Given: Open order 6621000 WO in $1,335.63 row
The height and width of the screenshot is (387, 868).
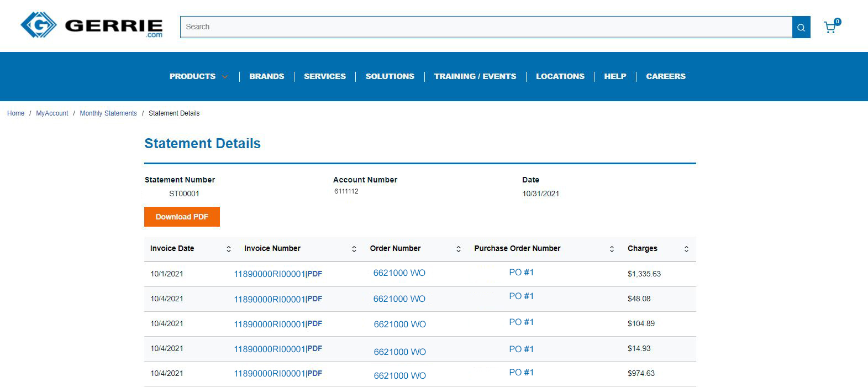Looking at the screenshot, I should [x=399, y=273].
